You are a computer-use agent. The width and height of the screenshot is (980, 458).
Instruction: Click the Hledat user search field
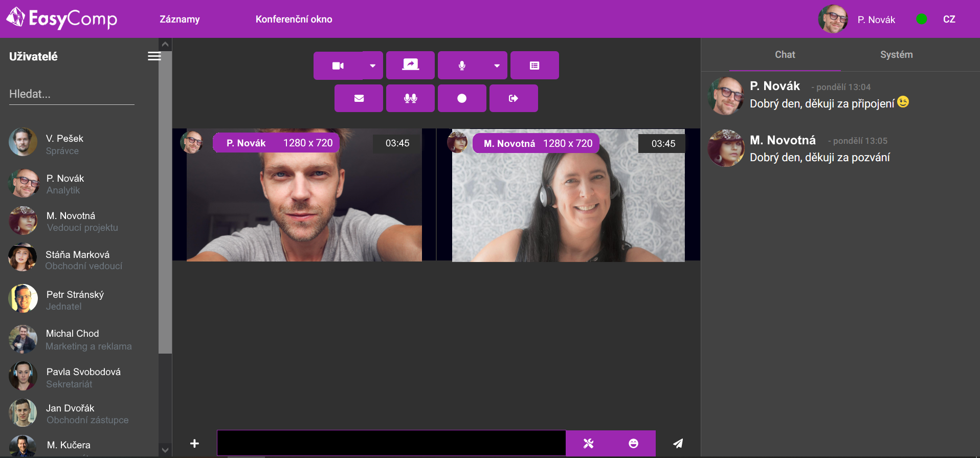coord(72,94)
